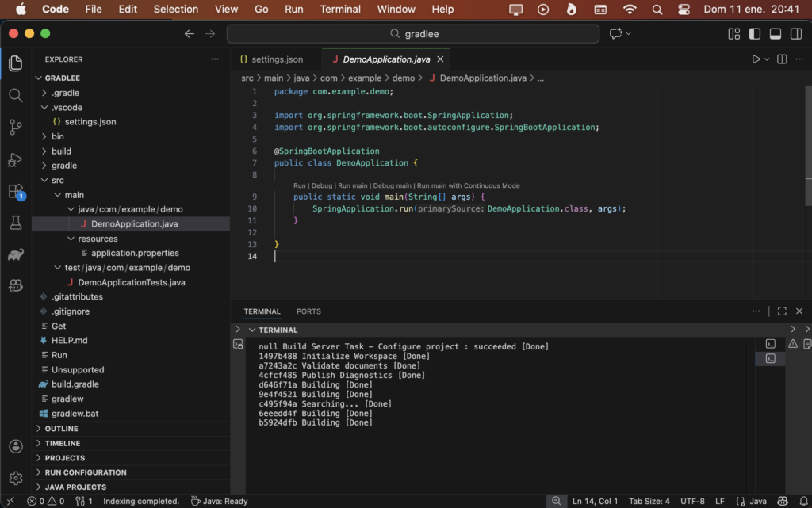This screenshot has width=812, height=508.
Task: Expand the OUTLINE section
Action: tap(60, 429)
